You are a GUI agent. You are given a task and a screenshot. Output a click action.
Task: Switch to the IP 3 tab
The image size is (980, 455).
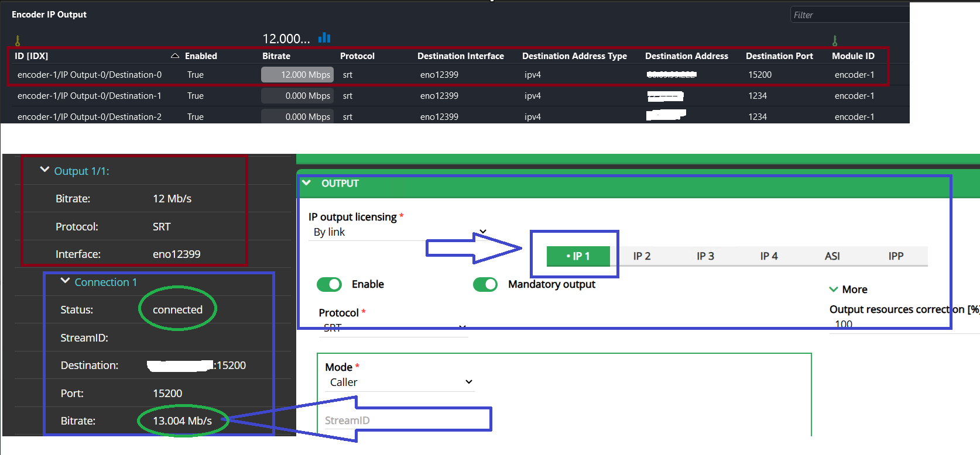pyautogui.click(x=705, y=256)
